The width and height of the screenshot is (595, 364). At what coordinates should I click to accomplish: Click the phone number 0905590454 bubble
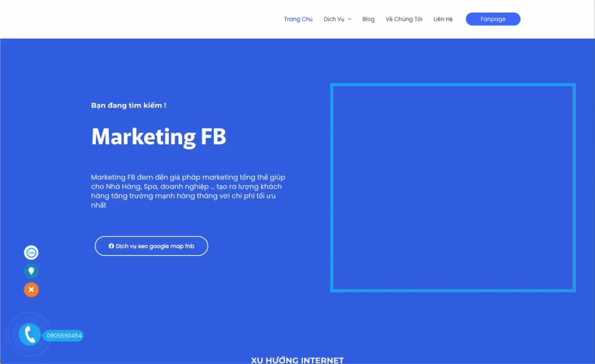(63, 335)
